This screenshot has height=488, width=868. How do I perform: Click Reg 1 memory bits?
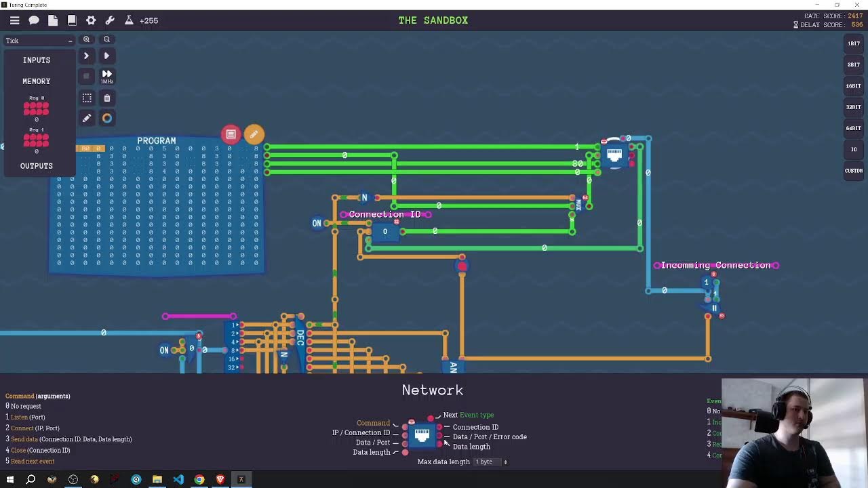click(x=37, y=140)
